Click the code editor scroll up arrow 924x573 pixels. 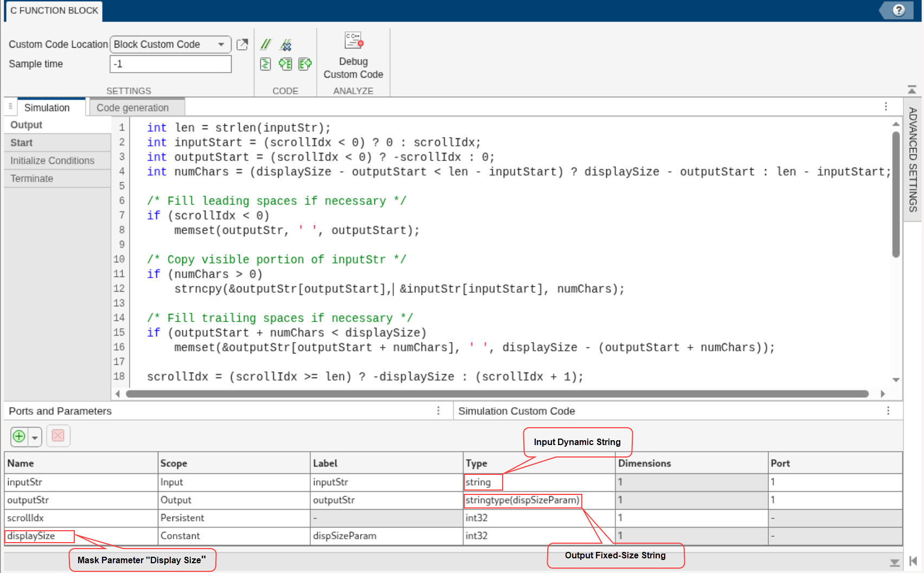click(896, 124)
